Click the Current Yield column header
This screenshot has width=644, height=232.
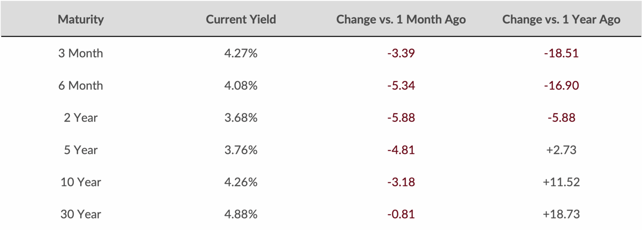241,19
